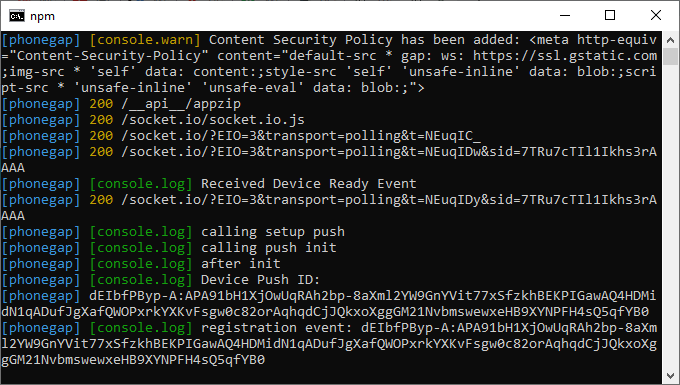The height and width of the screenshot is (385, 680).
Task: Click the 'unsafe-eval' text in the CSP warning
Action: (x=253, y=88)
